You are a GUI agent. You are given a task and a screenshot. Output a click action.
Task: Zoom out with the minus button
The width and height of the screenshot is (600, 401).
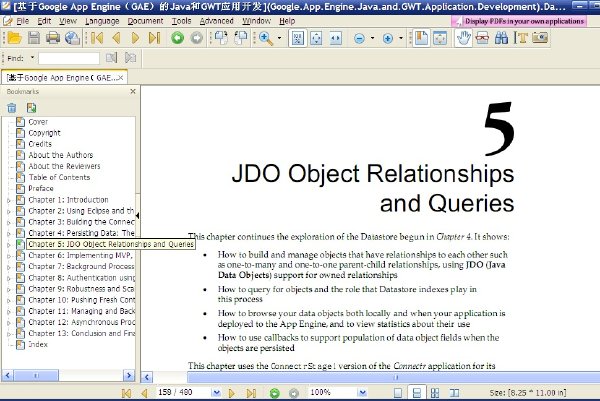point(359,38)
